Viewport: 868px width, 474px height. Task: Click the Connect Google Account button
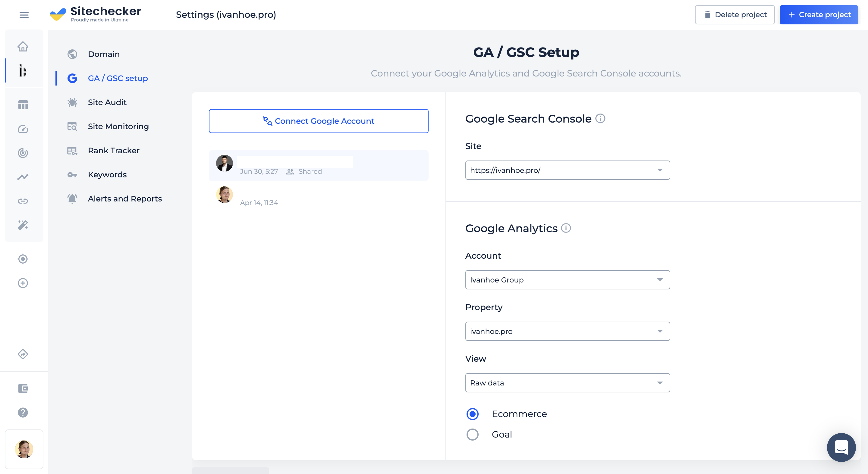(319, 121)
